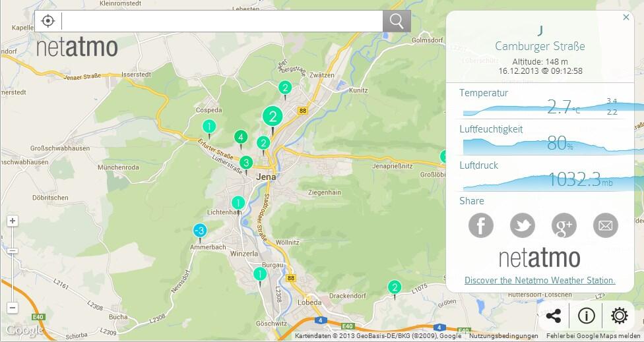Share station data on Facebook
Image resolution: width=644 pixels, height=342 pixels.
(x=481, y=225)
